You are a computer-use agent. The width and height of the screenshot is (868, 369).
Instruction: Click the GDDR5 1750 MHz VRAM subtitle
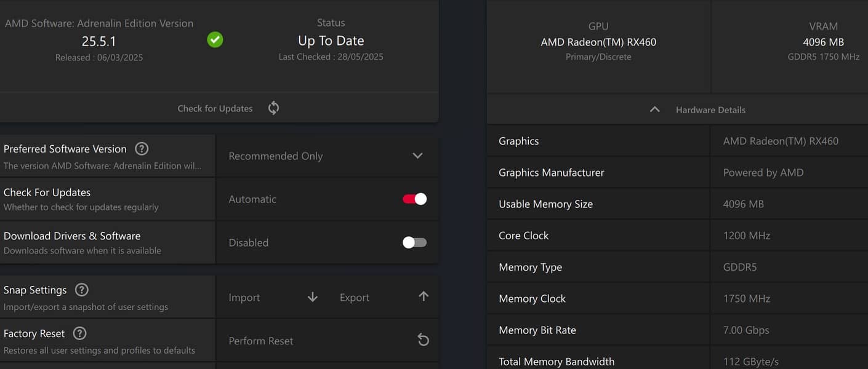tap(824, 57)
